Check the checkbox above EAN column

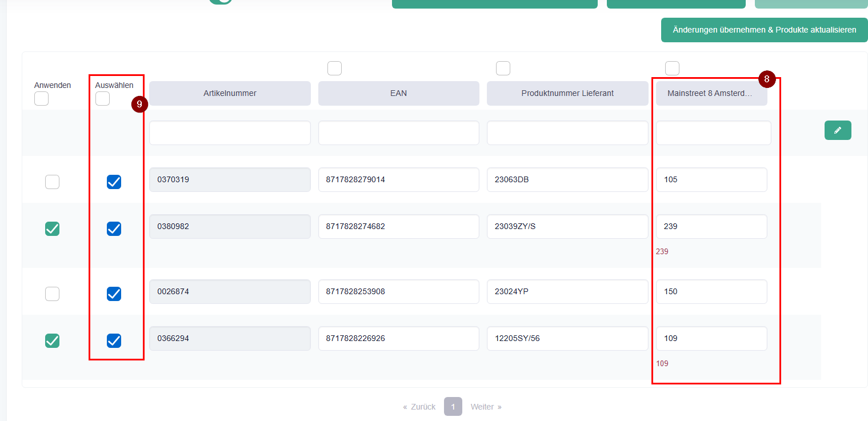pyautogui.click(x=334, y=69)
